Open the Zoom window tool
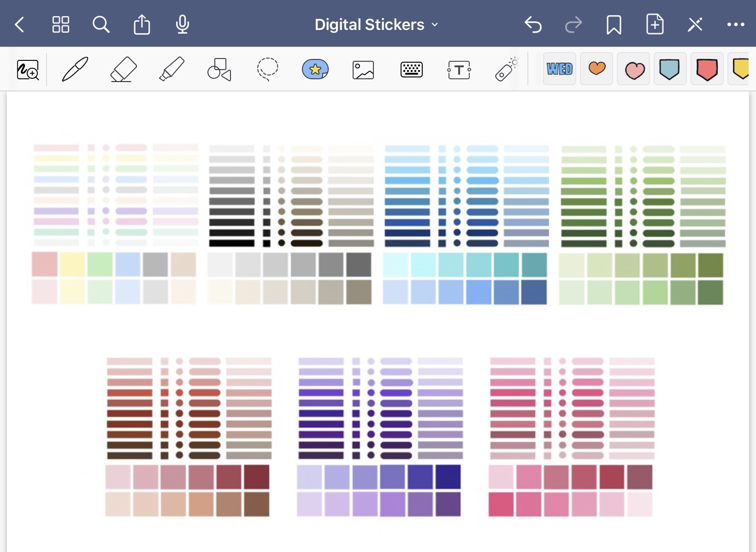The image size is (756, 552). click(x=28, y=70)
